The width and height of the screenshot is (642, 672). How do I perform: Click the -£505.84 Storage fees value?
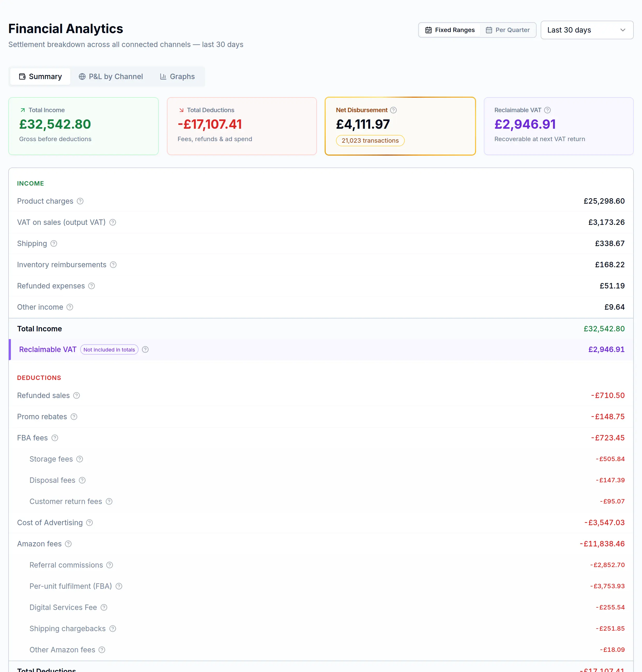point(610,459)
